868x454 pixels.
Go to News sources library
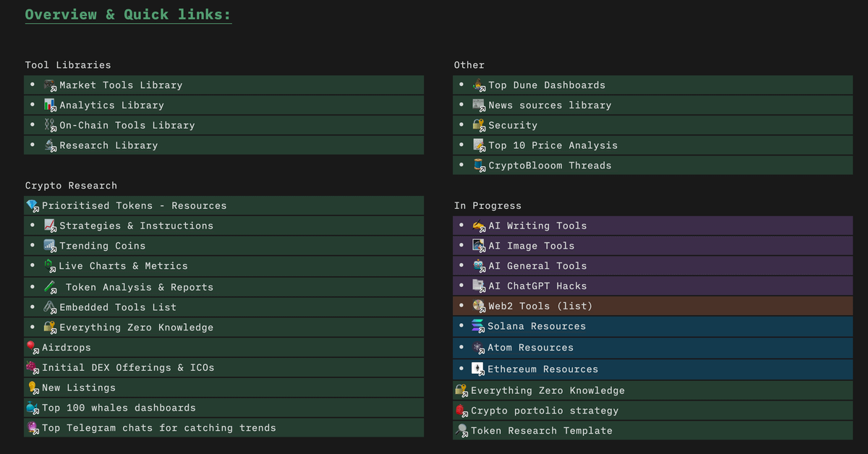coord(549,106)
